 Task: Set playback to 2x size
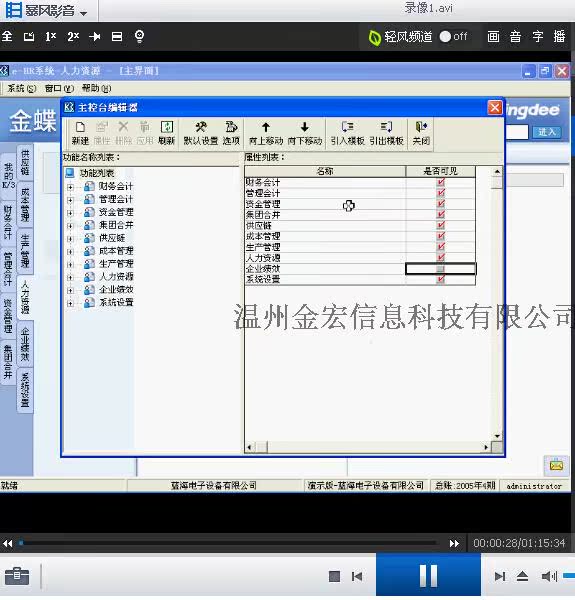pyautogui.click(x=73, y=36)
